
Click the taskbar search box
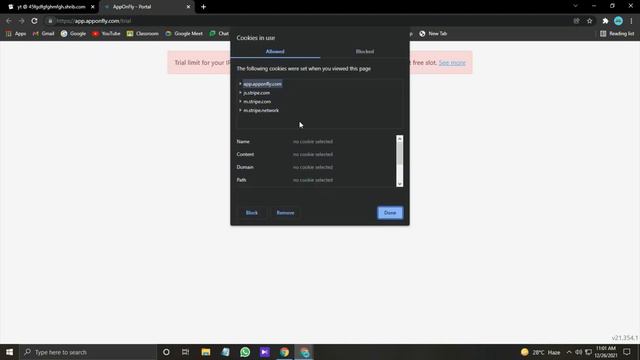pos(88,352)
